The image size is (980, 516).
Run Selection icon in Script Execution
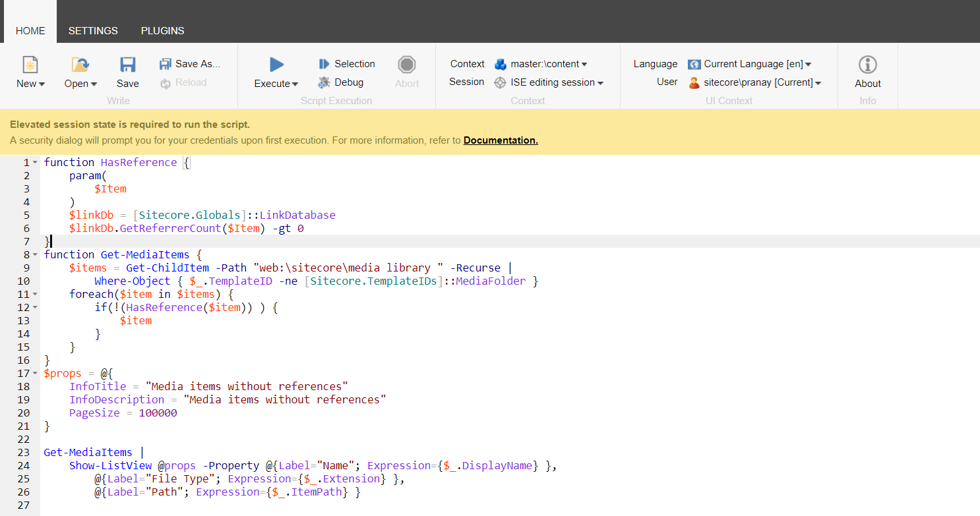[x=324, y=64]
